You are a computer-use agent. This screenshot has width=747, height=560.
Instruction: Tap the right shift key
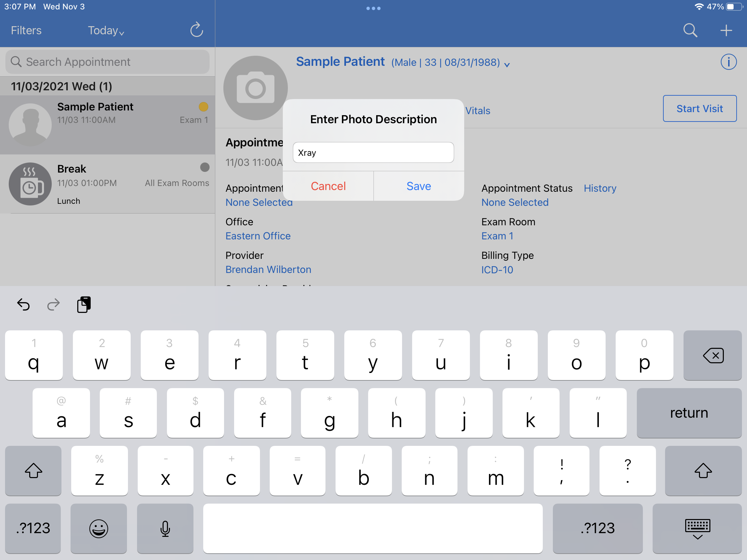pyautogui.click(x=703, y=471)
